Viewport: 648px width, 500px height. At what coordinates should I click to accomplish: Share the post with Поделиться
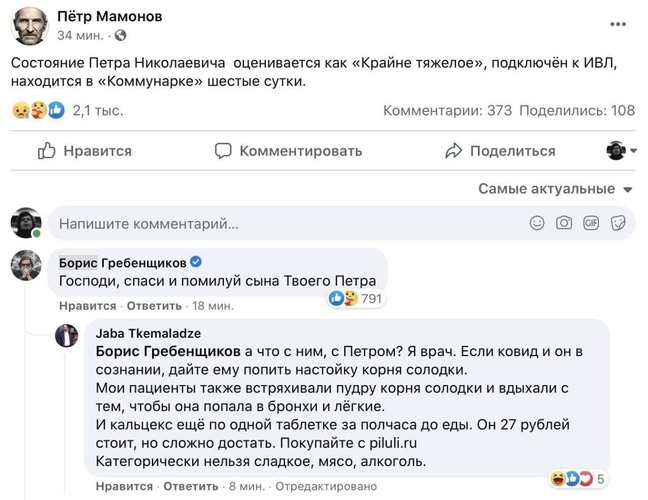pos(499,151)
